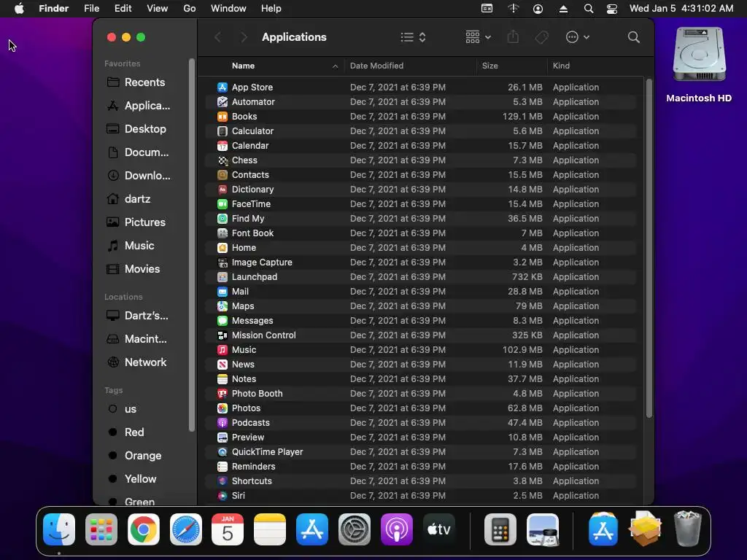Click the file list vertical scrollbar

tap(649, 249)
